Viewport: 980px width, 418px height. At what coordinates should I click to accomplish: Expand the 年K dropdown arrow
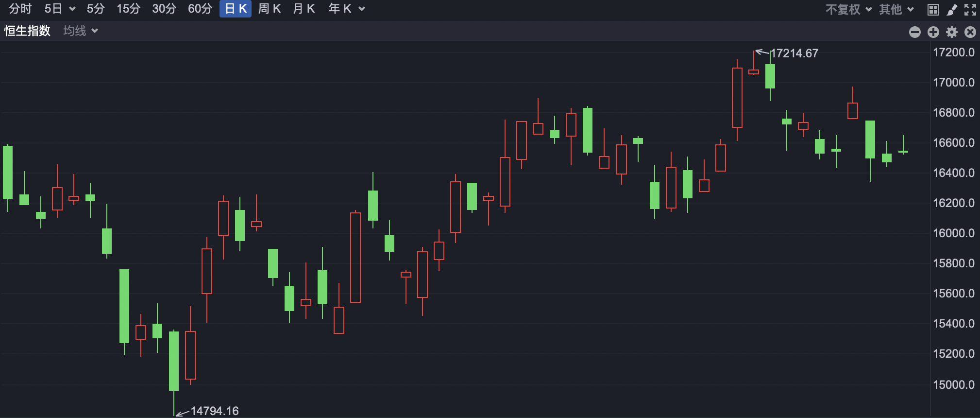click(x=362, y=9)
